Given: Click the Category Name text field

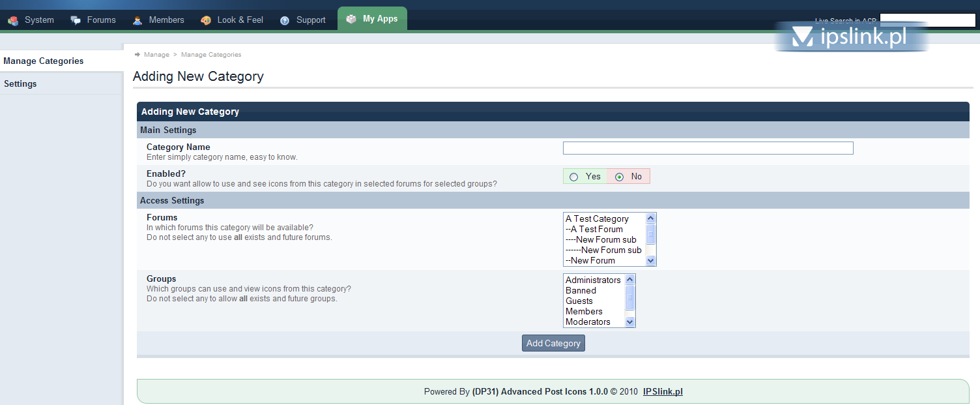Looking at the screenshot, I should [708, 148].
